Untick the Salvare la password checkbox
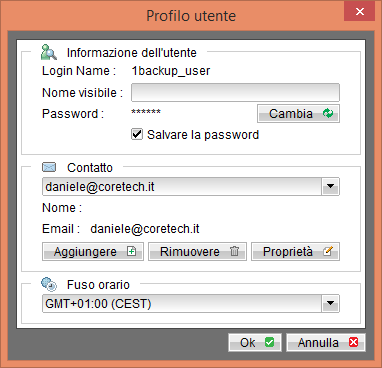Image resolution: width=382 pixels, height=368 pixels. [137, 134]
